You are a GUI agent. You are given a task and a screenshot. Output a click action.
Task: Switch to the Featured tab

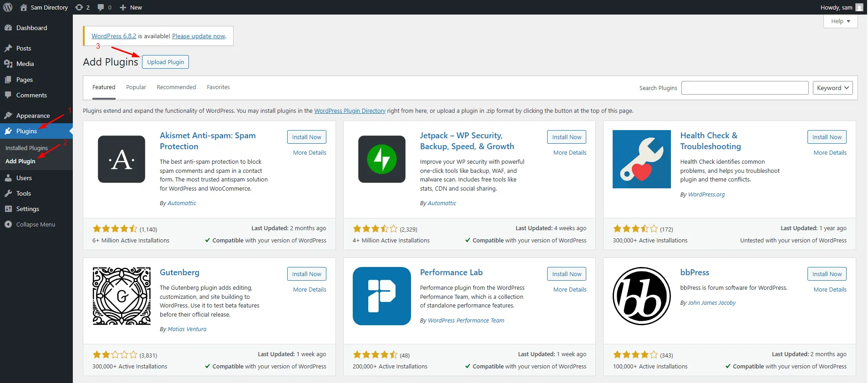(104, 87)
